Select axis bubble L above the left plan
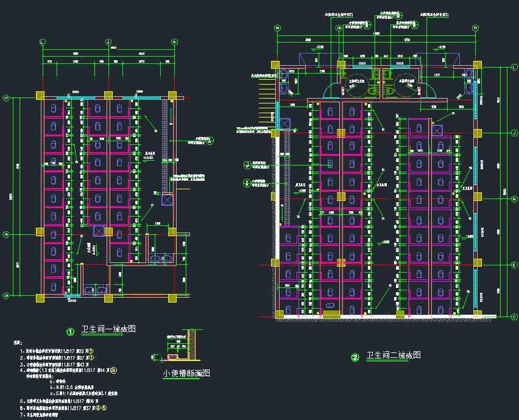Screen dimensions: 519x420 coord(43,43)
